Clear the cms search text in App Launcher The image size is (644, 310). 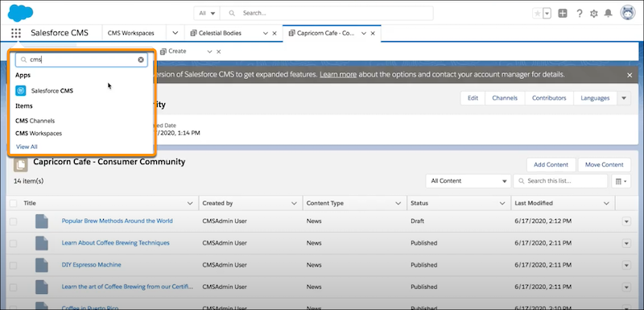point(141,60)
